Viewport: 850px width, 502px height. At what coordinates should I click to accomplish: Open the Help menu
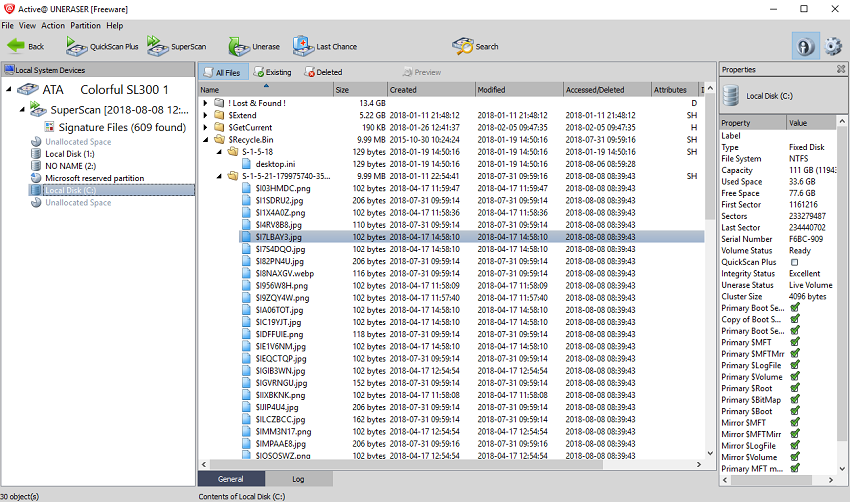point(114,25)
